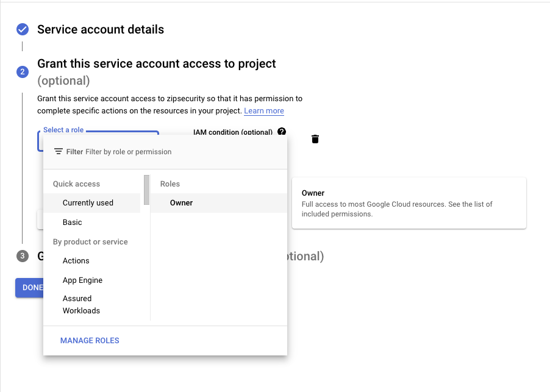Click the step 2 number badge

click(x=23, y=72)
